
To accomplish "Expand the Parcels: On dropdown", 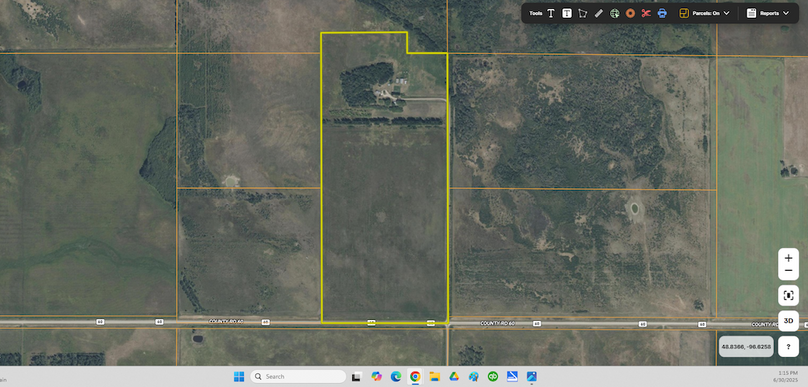I will 727,13.
